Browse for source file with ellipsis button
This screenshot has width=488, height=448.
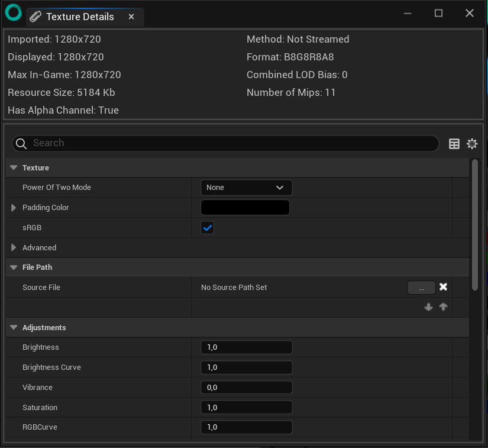(x=421, y=288)
